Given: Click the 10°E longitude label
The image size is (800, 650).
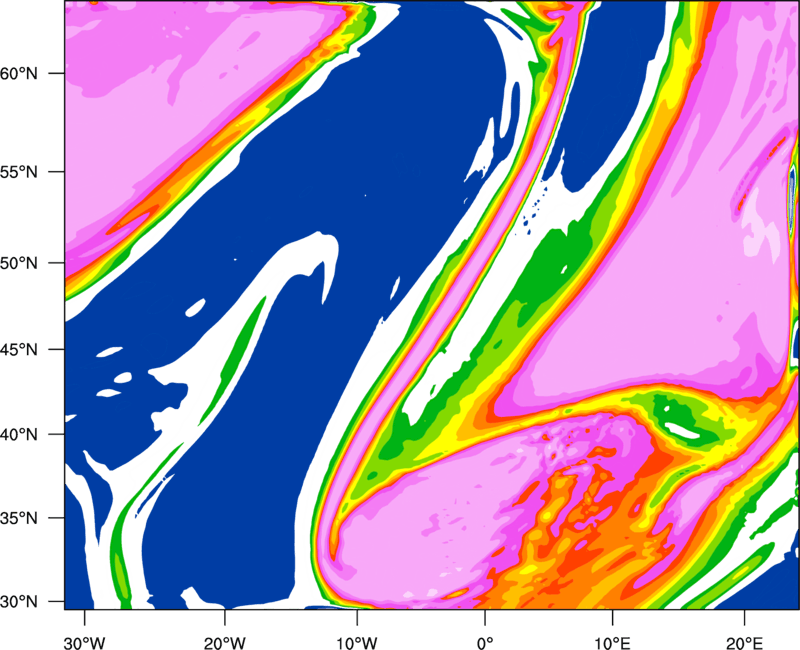Looking at the screenshot, I should tap(612, 643).
